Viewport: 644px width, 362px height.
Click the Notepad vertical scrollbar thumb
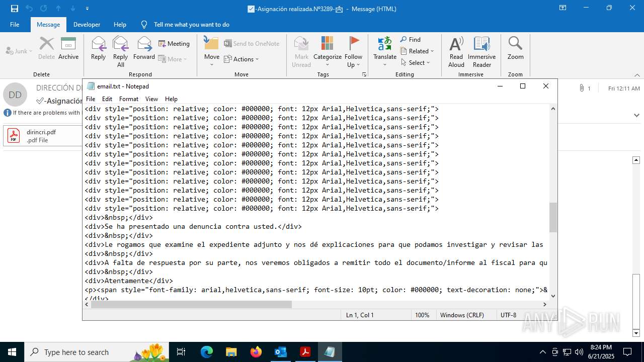(553, 217)
